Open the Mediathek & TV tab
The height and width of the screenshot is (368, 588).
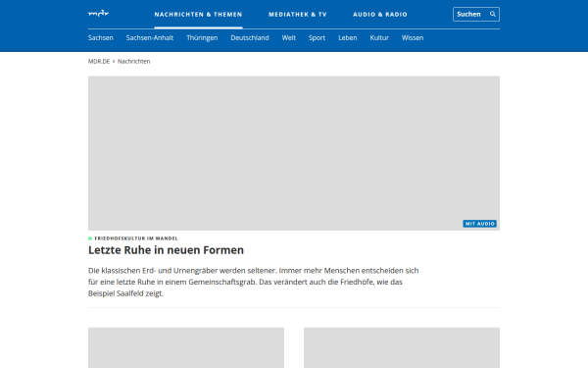pos(297,15)
